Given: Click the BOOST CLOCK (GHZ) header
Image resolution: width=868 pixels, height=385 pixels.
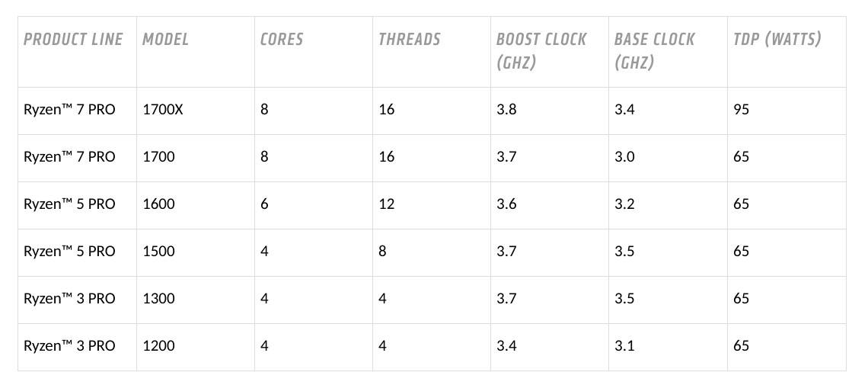Looking at the screenshot, I should click(x=541, y=51).
